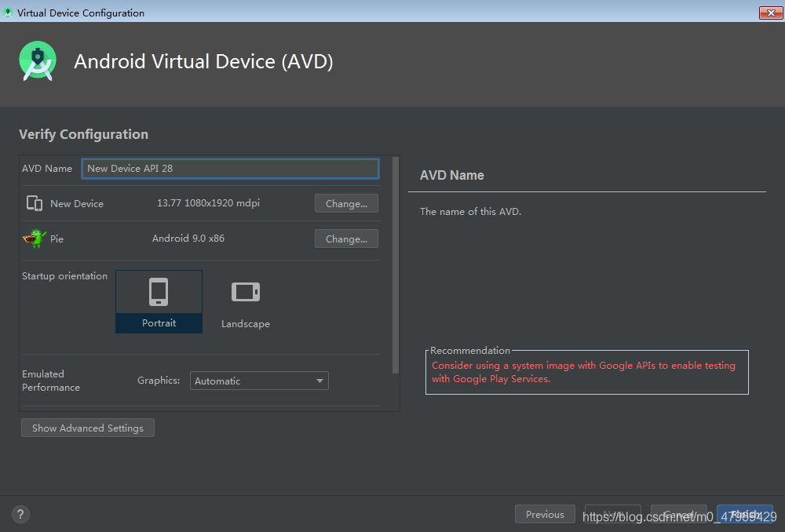
Task: Change the Pie system image
Action: point(346,239)
